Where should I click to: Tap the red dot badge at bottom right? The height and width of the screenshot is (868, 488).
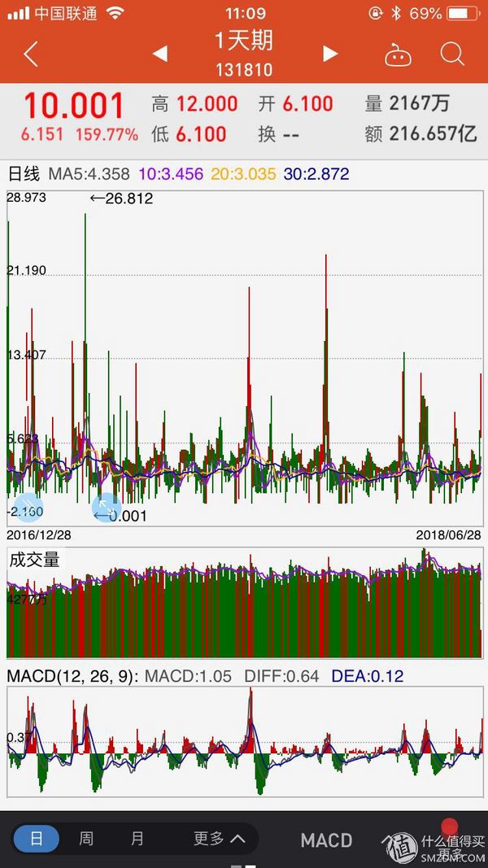coord(449,828)
